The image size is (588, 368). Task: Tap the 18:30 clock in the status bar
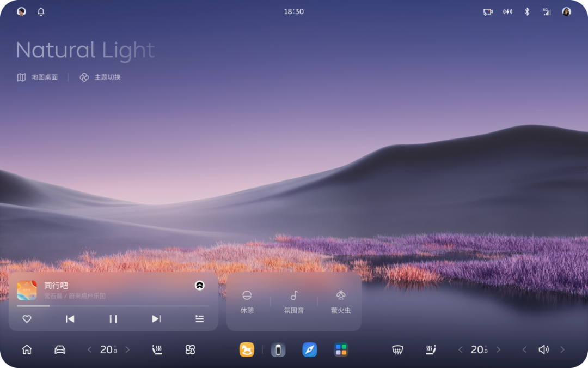point(293,11)
